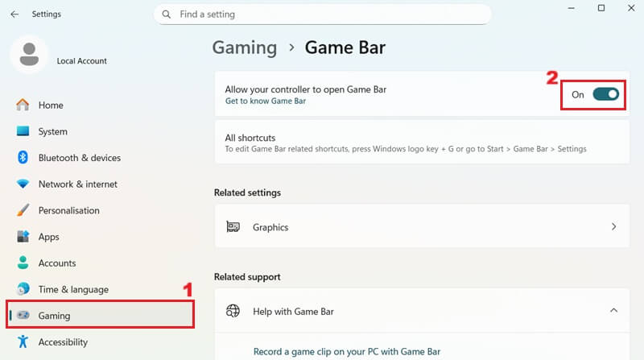Open Accounts settings page
Screen dimensions: 644x360
tap(100, 263)
